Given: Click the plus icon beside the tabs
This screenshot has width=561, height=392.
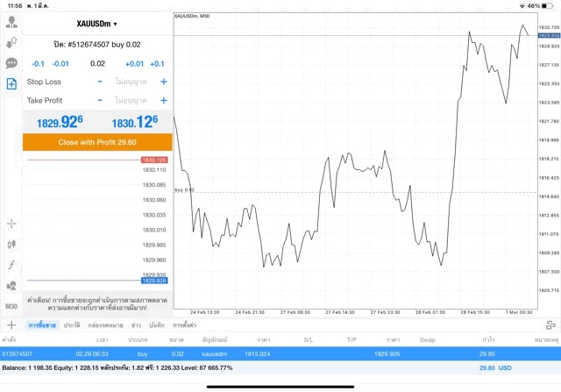Looking at the screenshot, I should [11, 325].
